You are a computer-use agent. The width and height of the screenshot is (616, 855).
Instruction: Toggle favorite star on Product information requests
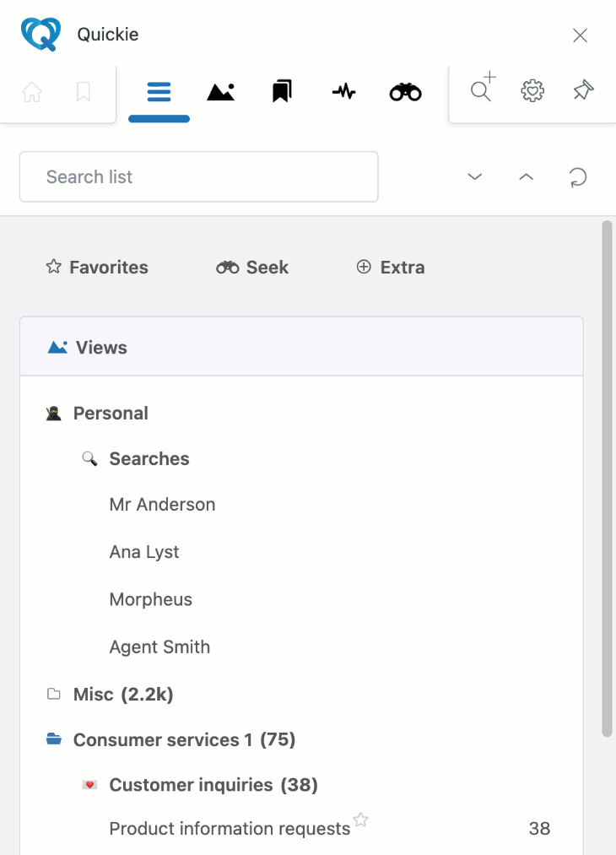361,820
